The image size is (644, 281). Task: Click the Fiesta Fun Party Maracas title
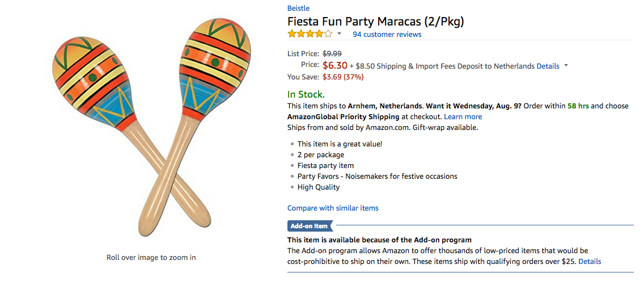376,22
